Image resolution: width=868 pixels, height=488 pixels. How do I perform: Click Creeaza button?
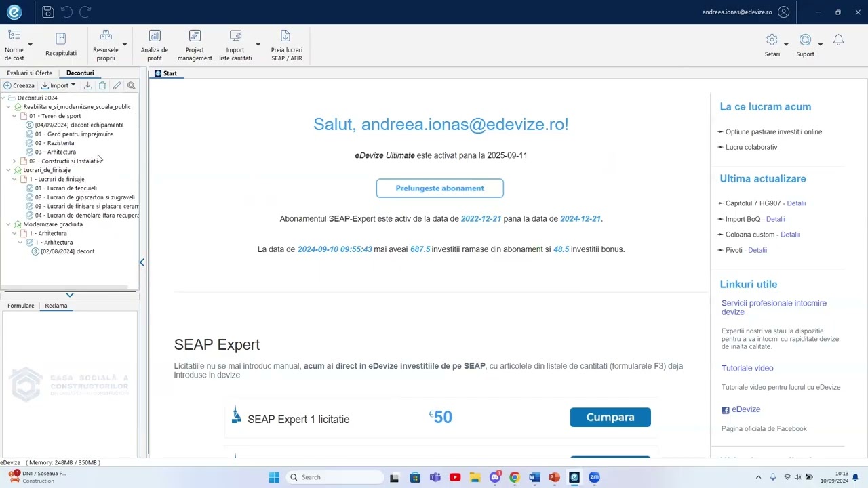pyautogui.click(x=19, y=85)
